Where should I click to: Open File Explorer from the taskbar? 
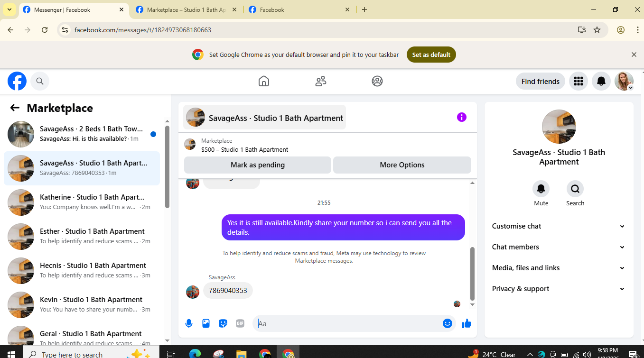(242, 354)
